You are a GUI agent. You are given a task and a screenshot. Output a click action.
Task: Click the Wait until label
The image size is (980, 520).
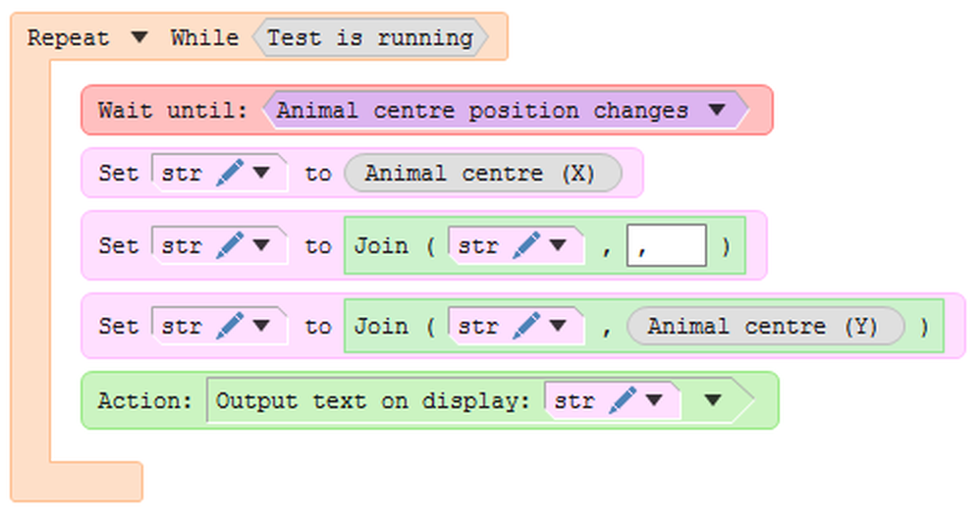(x=173, y=110)
